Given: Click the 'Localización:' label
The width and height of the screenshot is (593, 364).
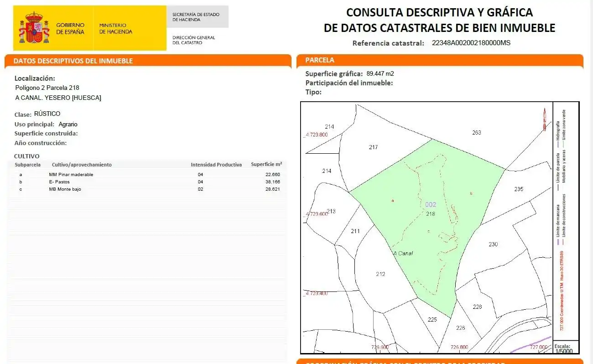Looking at the screenshot, I should coord(35,78).
